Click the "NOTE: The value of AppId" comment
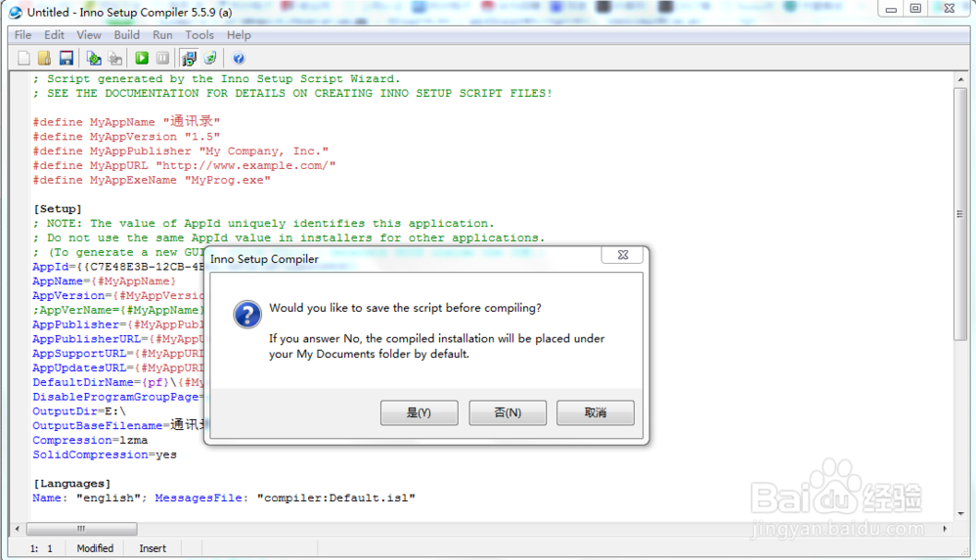976x560 pixels. (263, 224)
